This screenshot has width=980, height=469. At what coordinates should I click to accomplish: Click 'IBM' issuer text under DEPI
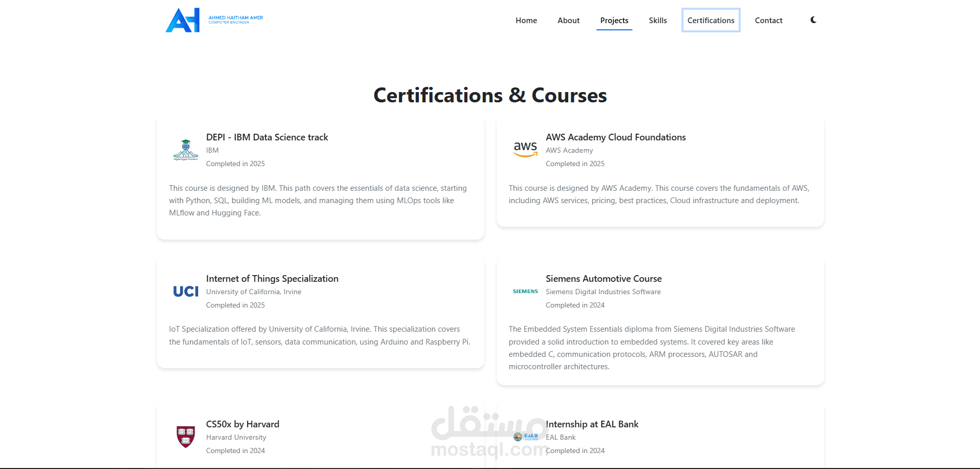click(213, 150)
